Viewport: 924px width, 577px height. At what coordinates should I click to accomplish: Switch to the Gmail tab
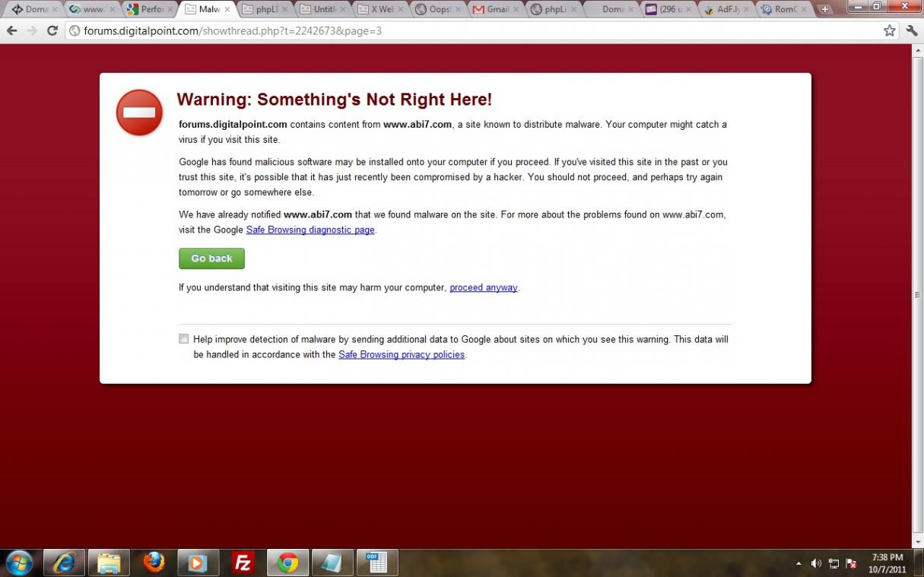[495, 10]
